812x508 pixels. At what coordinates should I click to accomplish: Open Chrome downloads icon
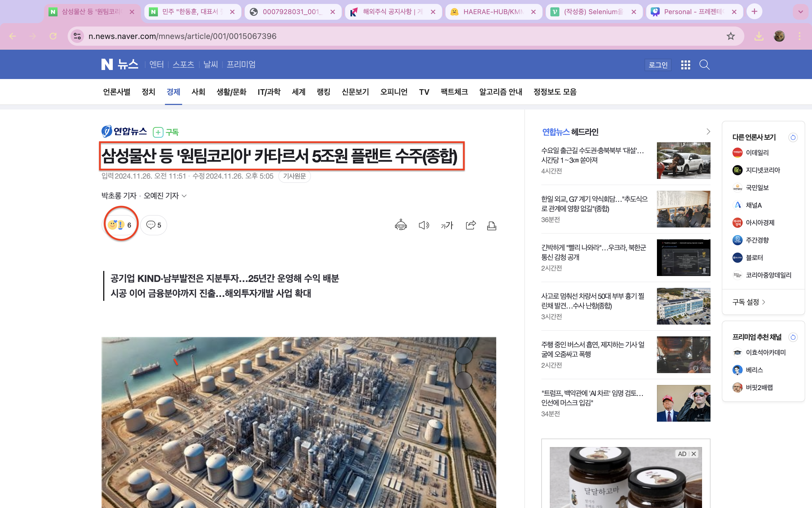point(759,36)
